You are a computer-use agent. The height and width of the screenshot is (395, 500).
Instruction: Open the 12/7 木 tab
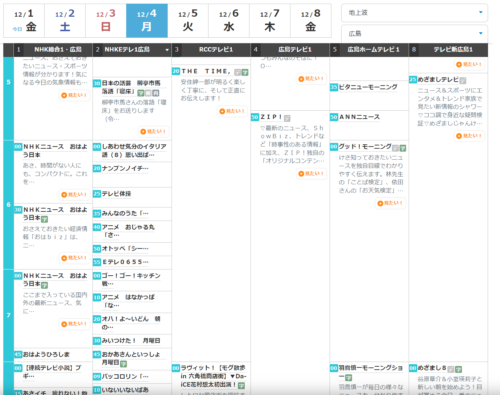pos(270,21)
